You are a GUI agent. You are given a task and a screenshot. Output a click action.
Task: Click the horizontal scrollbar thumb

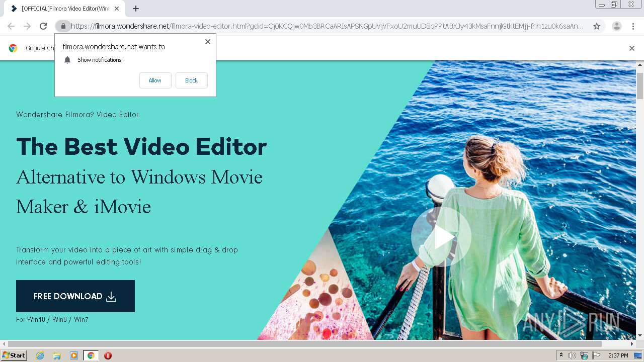304,344
